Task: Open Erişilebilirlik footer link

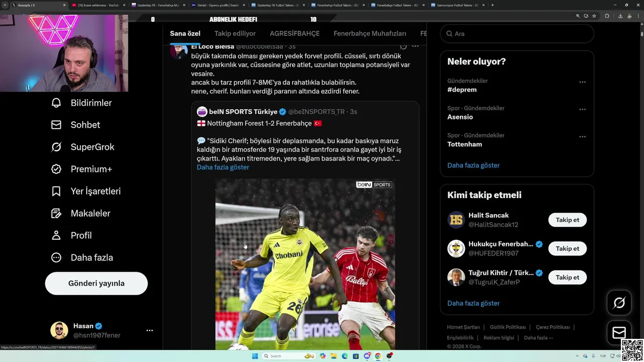Action: coord(460,338)
